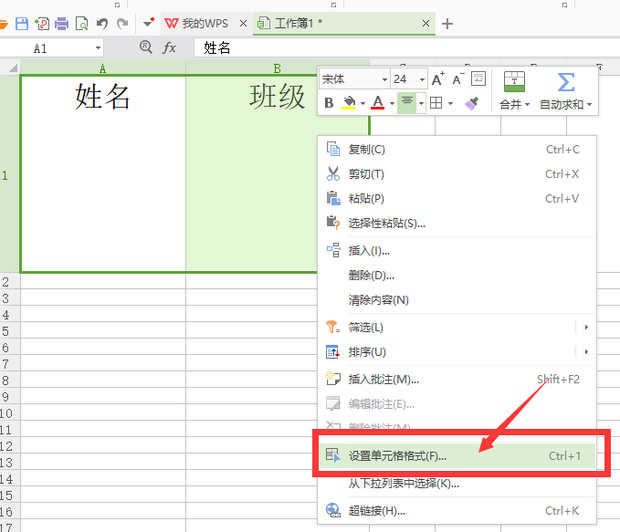Choose 剪切(T) from the context menu
This screenshot has width=620, height=532.
pos(457,174)
